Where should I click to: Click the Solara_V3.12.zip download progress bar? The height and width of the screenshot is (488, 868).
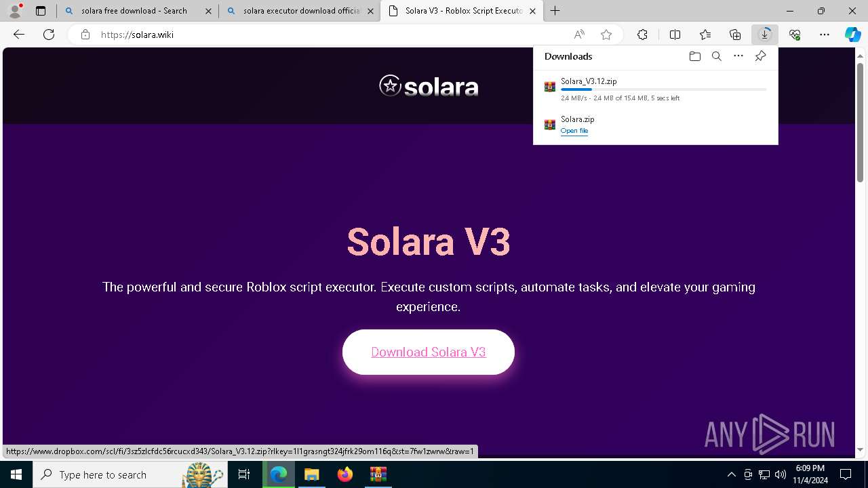(x=664, y=89)
